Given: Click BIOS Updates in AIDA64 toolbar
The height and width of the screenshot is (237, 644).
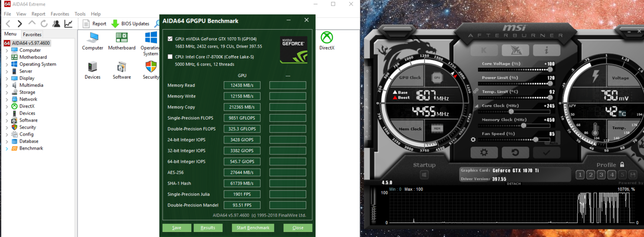Looking at the screenshot, I should point(130,24).
